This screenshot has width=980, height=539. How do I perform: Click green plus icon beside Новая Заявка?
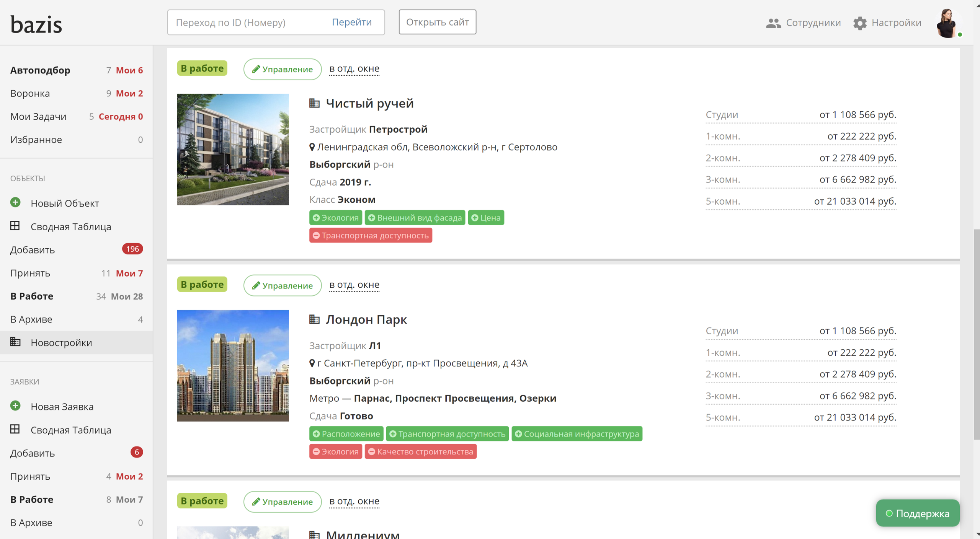(x=15, y=405)
